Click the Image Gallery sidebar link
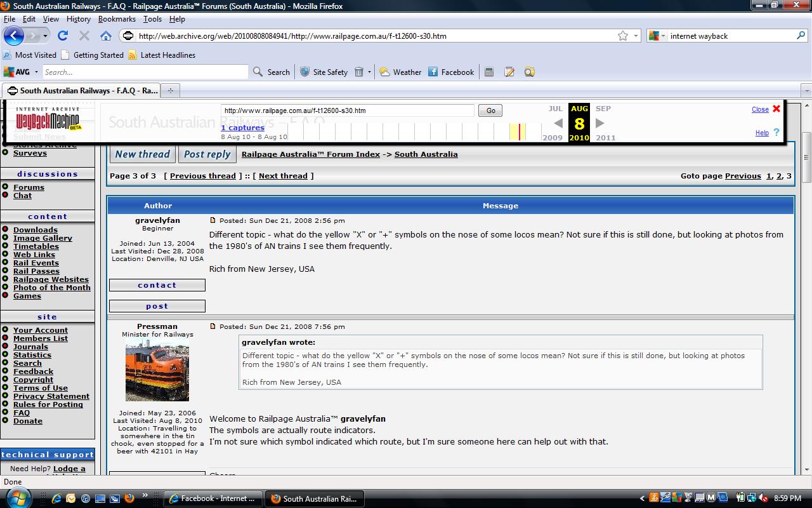Image resolution: width=812 pixels, height=508 pixels. [43, 238]
